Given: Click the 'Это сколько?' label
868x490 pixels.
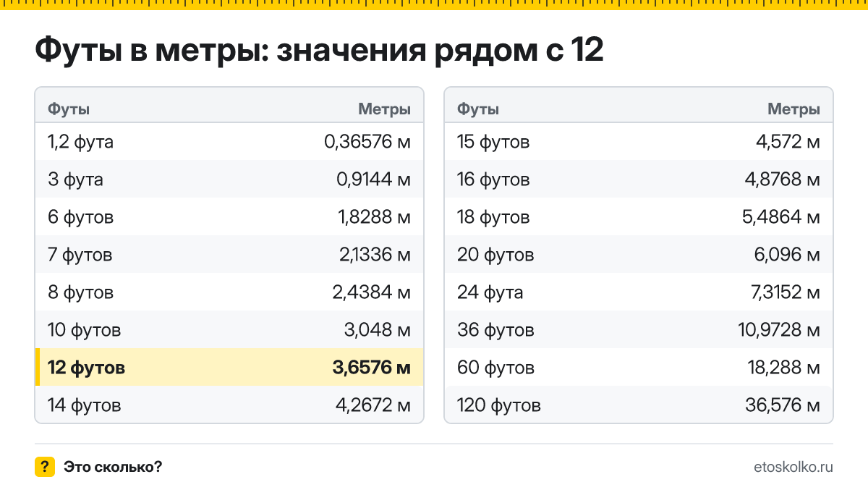Looking at the screenshot, I should point(113,467).
